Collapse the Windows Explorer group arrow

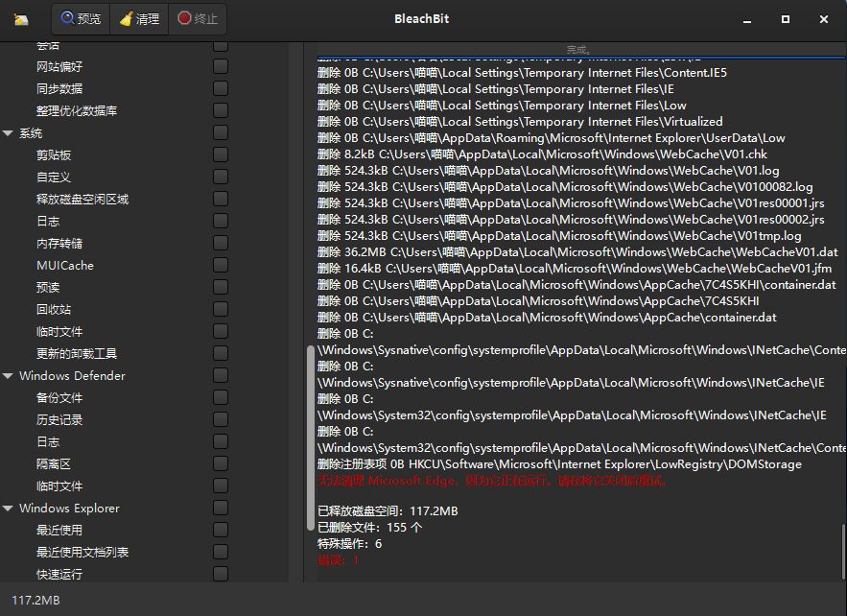9,509
